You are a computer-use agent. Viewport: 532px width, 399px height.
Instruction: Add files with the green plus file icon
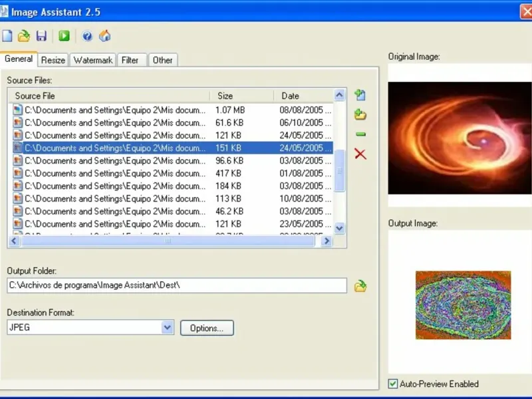[360, 95]
